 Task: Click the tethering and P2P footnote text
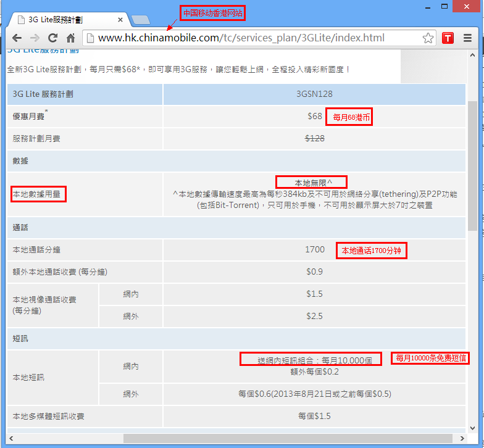click(x=315, y=200)
